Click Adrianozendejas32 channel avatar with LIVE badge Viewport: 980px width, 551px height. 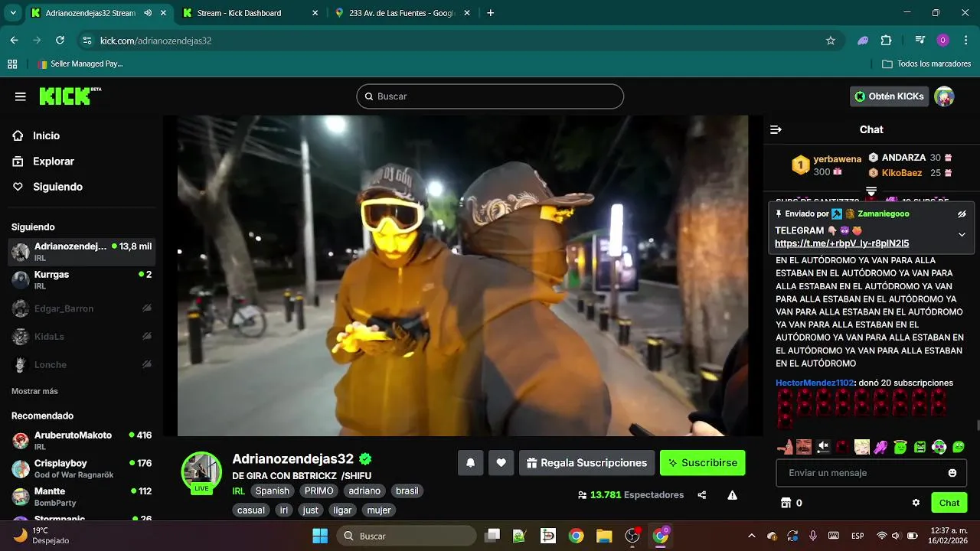click(x=201, y=471)
